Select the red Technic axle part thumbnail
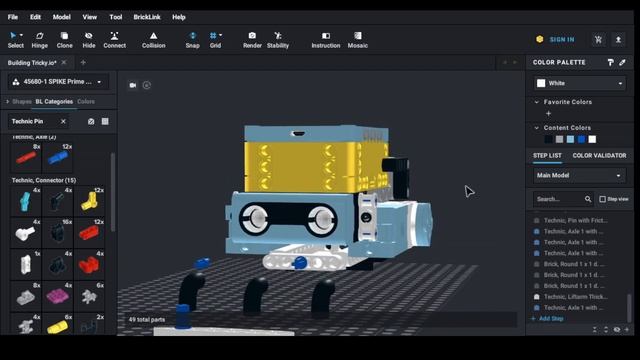 [26, 157]
